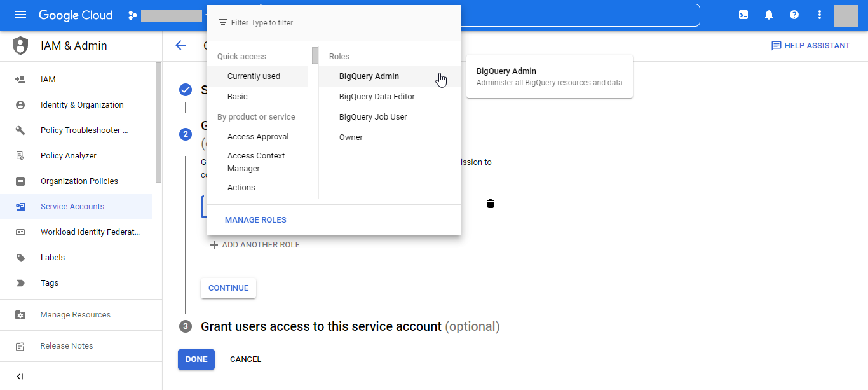Pick the Owner role
This screenshot has width=868, height=390.
tap(351, 137)
